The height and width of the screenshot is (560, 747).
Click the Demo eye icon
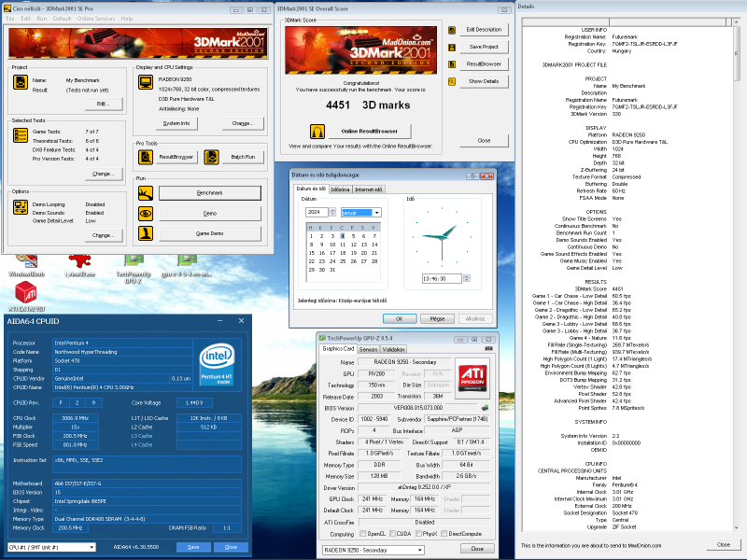pyautogui.click(x=146, y=214)
